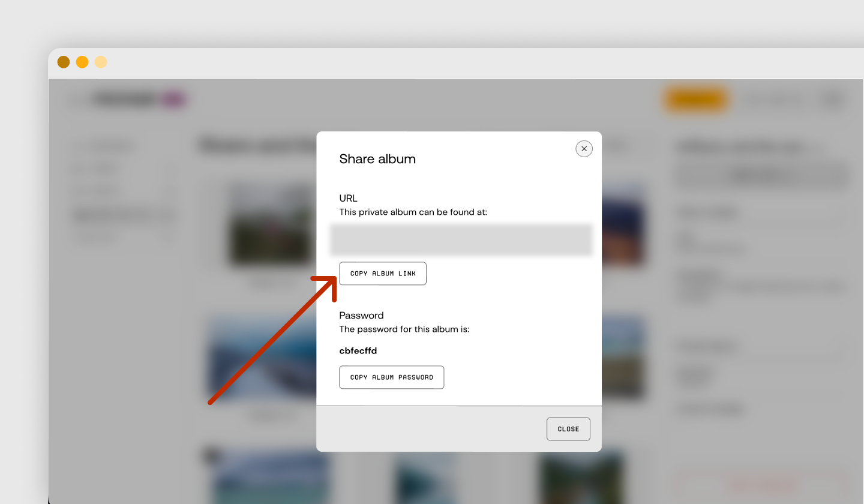Select the redacted album URL field
The height and width of the screenshot is (504, 864).
461,240
